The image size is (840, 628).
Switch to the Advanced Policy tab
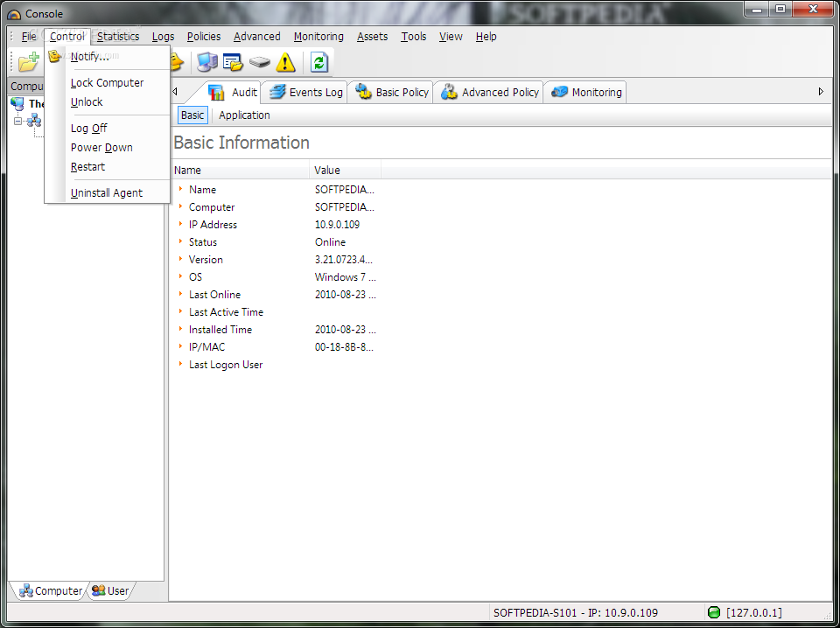(490, 92)
